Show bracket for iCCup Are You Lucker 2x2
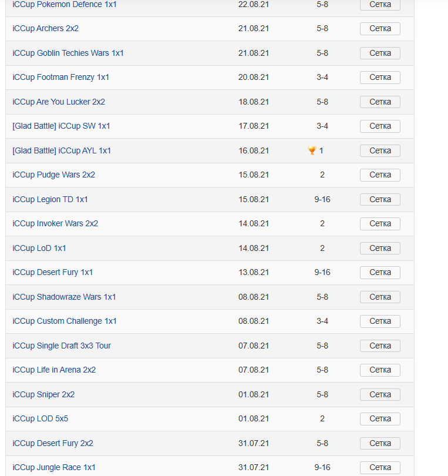Viewport: 448px width, 476px height. 380,102
